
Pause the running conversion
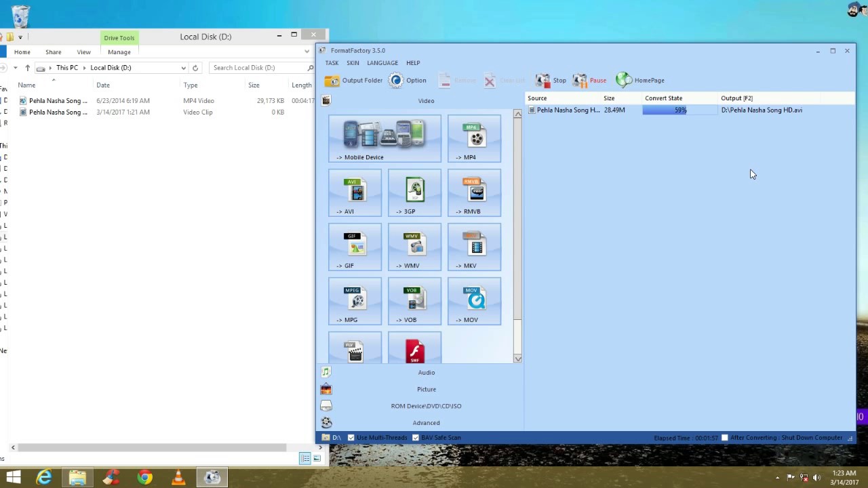click(x=589, y=81)
